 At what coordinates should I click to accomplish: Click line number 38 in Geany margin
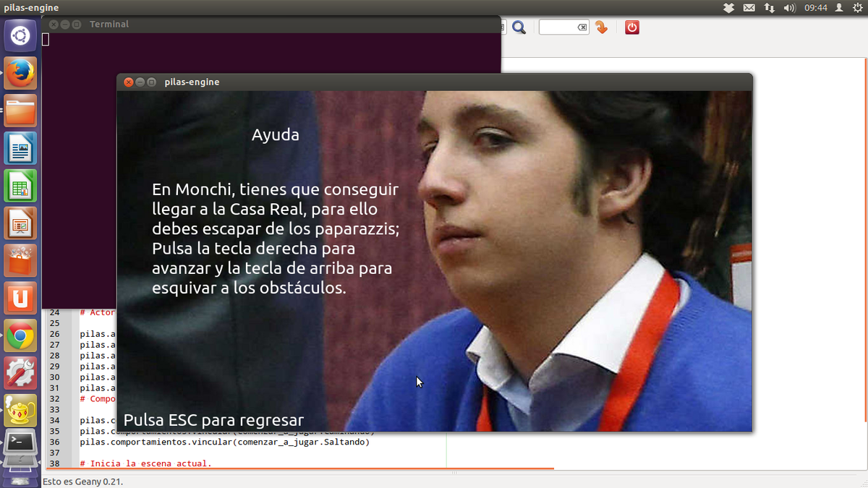point(55,463)
